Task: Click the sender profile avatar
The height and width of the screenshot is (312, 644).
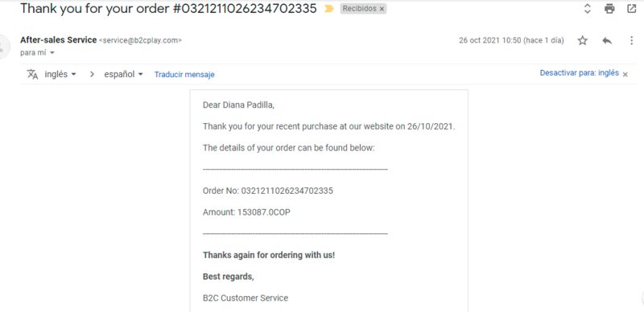Action: point(3,47)
